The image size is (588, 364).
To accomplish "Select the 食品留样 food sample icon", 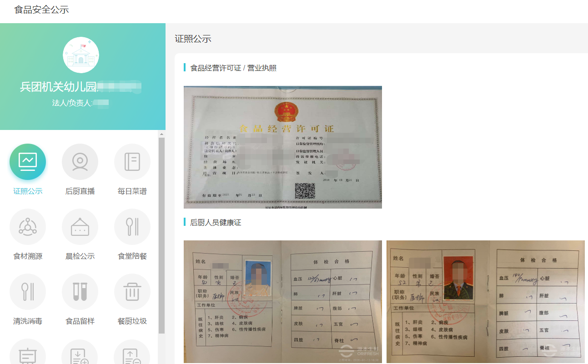I will coord(80,292).
